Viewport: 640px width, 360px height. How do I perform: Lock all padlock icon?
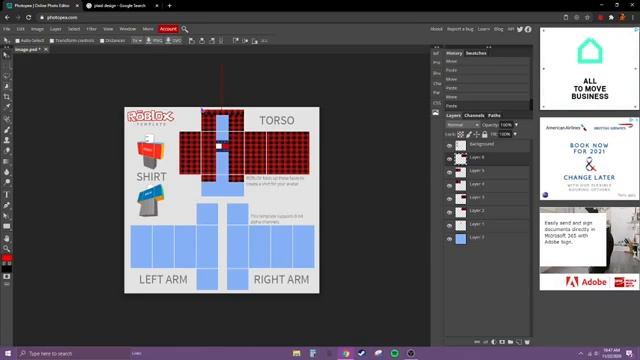[484, 134]
